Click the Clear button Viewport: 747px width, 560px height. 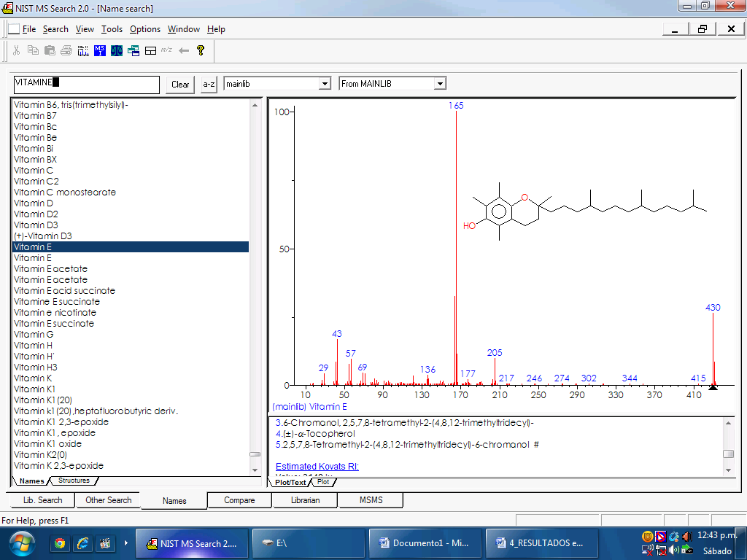pyautogui.click(x=180, y=85)
